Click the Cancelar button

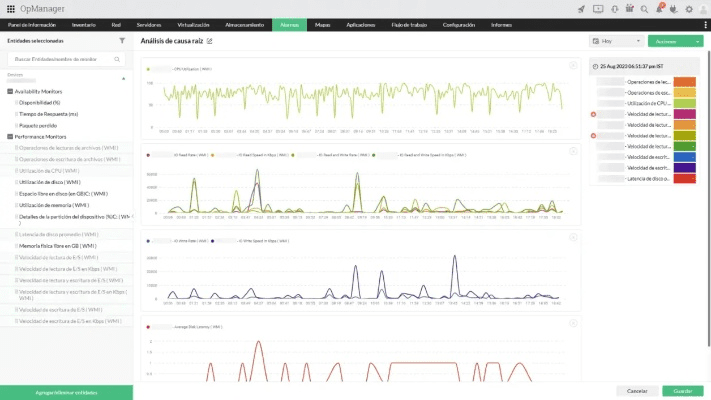click(632, 390)
